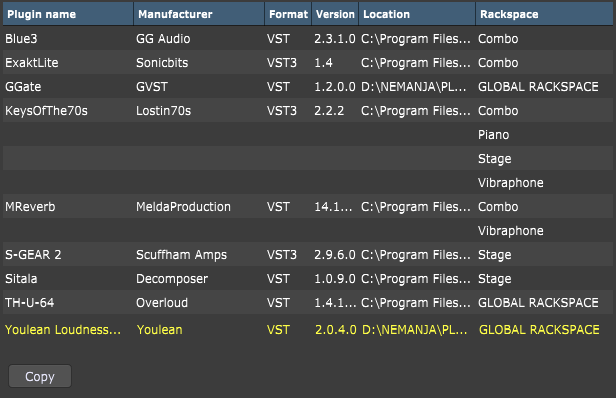Screen dimensions: 616x398
Task: Click the Version column header
Action: (335, 14)
